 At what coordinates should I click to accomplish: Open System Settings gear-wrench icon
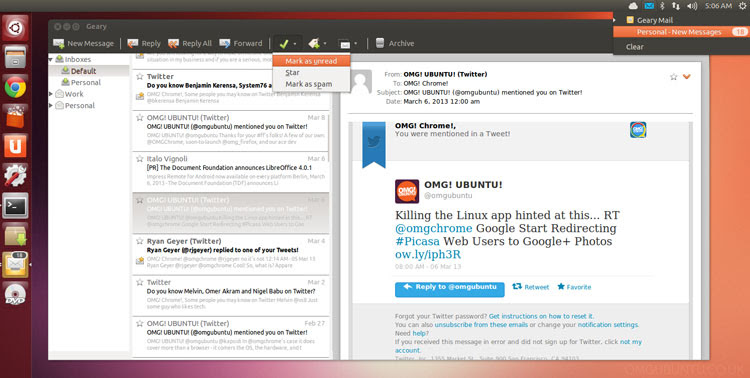click(x=15, y=176)
